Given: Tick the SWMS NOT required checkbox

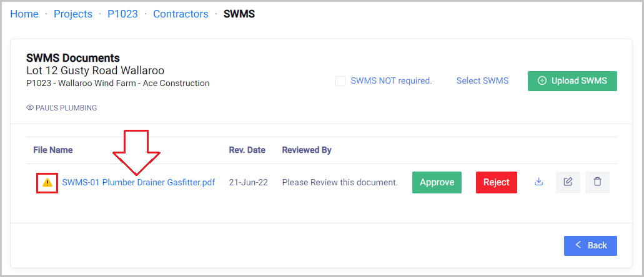Looking at the screenshot, I should pyautogui.click(x=340, y=81).
